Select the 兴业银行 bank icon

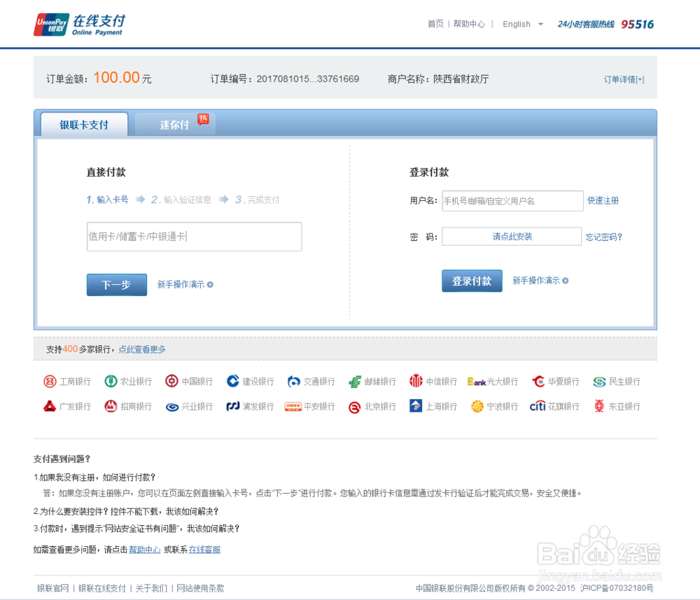click(x=172, y=407)
